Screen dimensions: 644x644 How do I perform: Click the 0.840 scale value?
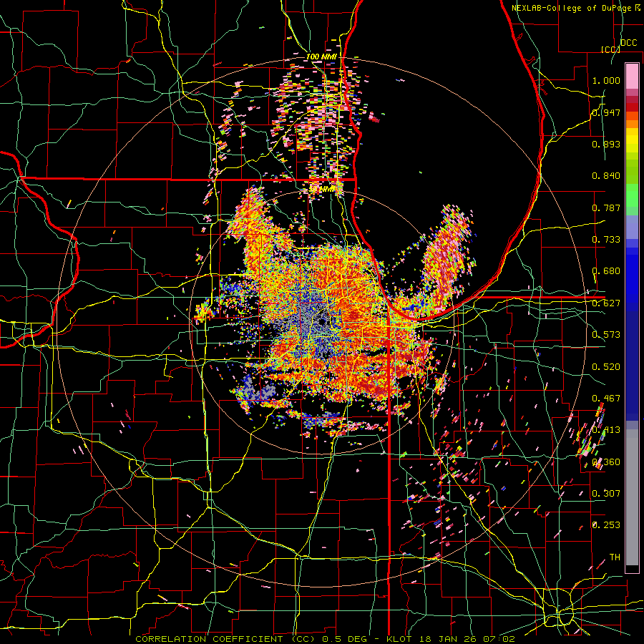tap(606, 176)
